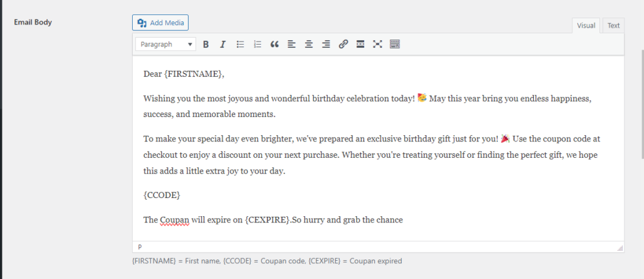
Task: Apply blockquote formatting
Action: [275, 45]
